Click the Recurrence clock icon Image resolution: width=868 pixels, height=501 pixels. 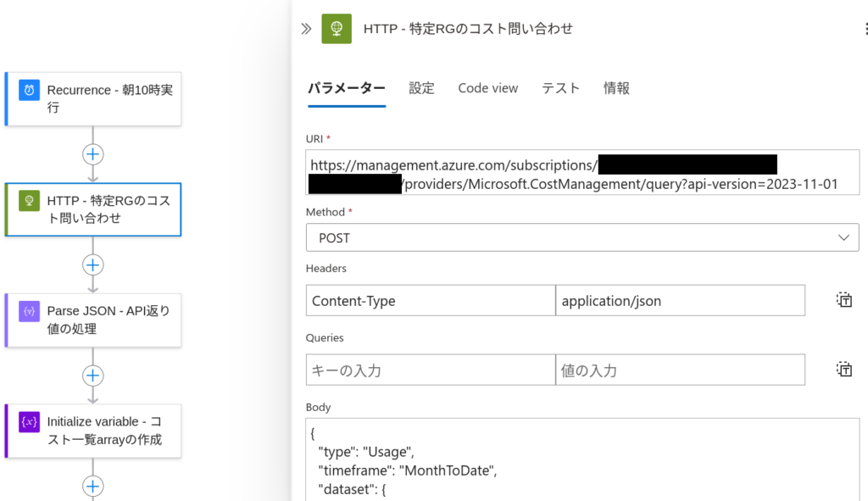(30, 90)
